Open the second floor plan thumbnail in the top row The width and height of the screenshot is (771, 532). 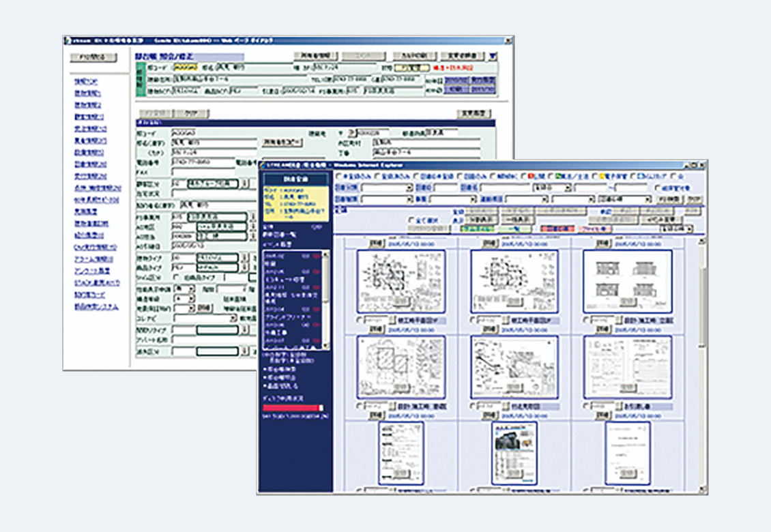(514, 282)
